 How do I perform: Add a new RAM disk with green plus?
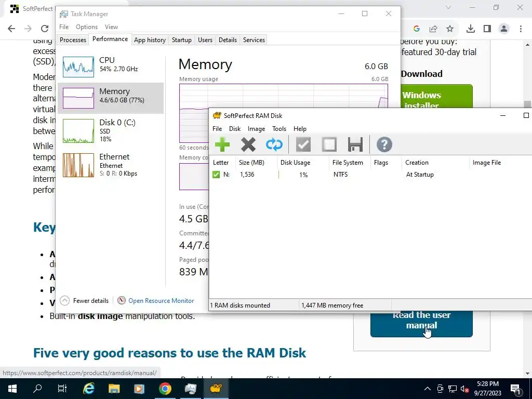(x=222, y=144)
